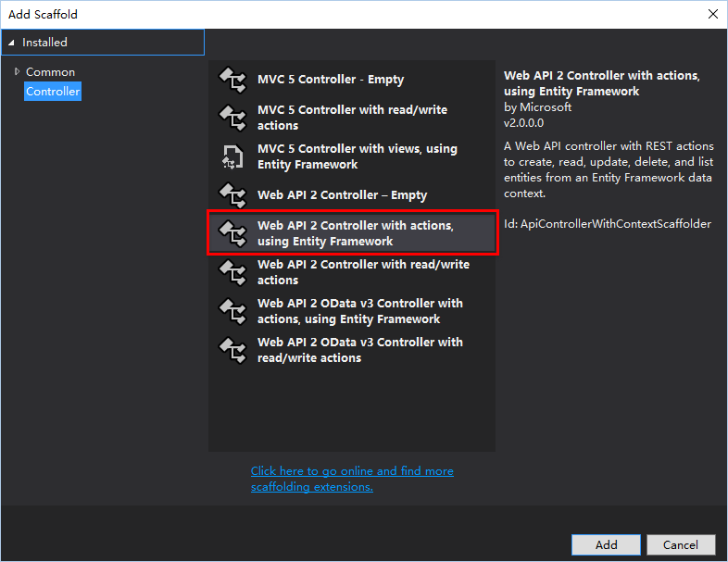Viewport: 728px width, 562px height.
Task: Expand the Common tree node arrow
Action: point(17,72)
